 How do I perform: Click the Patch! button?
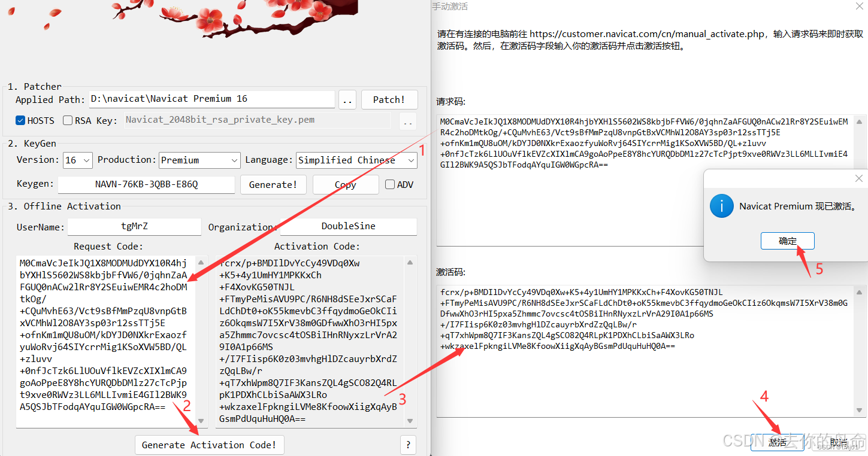[x=389, y=99]
